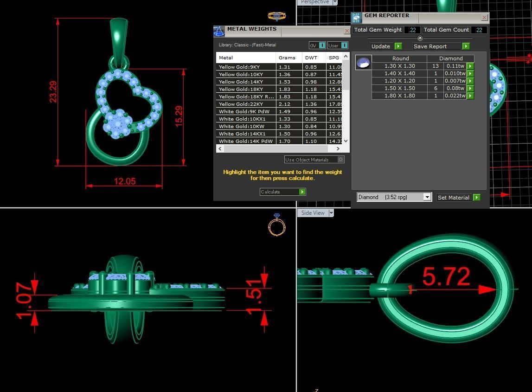This screenshot has height=392, width=532.
Task: Click Save Report button
Action: pyautogui.click(x=441, y=46)
